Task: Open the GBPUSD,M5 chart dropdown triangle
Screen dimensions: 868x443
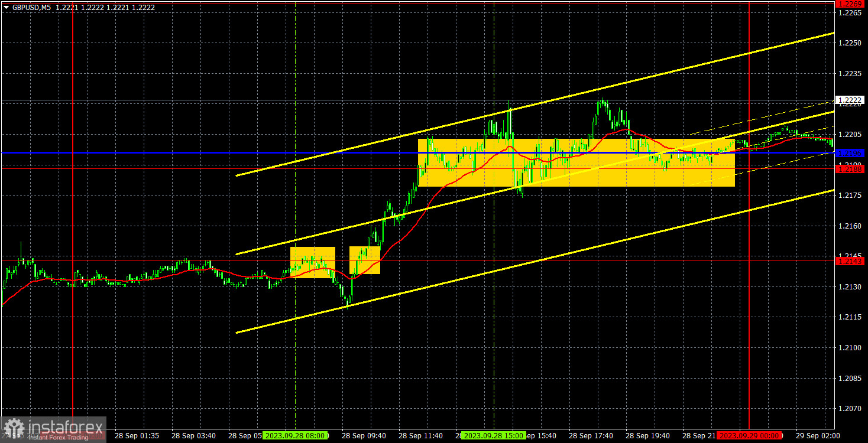Action: 5,7
